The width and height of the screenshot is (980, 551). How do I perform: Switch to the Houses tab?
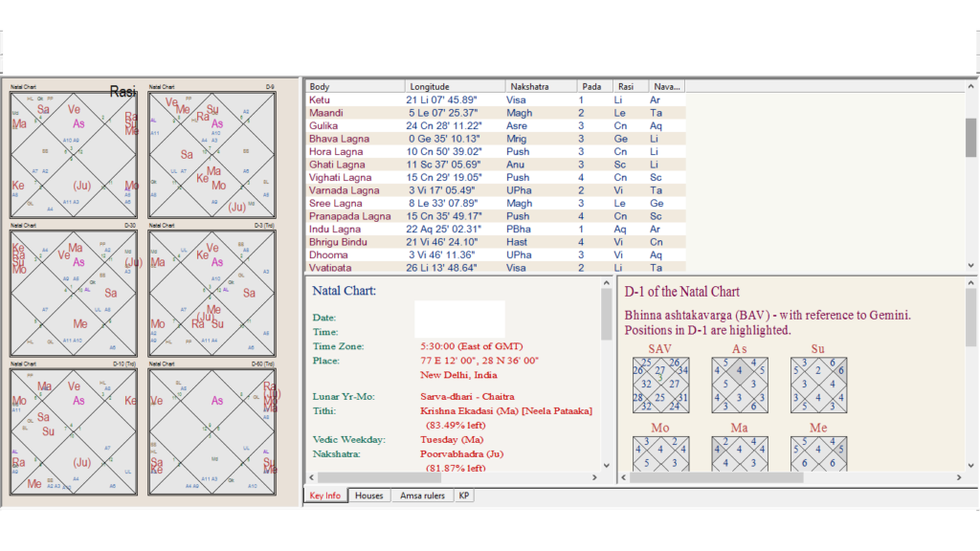tap(368, 496)
